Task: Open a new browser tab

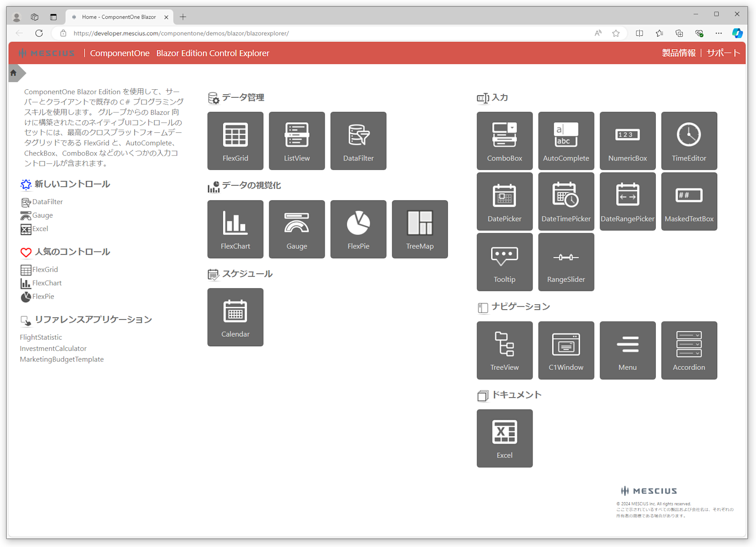Action: tap(183, 17)
